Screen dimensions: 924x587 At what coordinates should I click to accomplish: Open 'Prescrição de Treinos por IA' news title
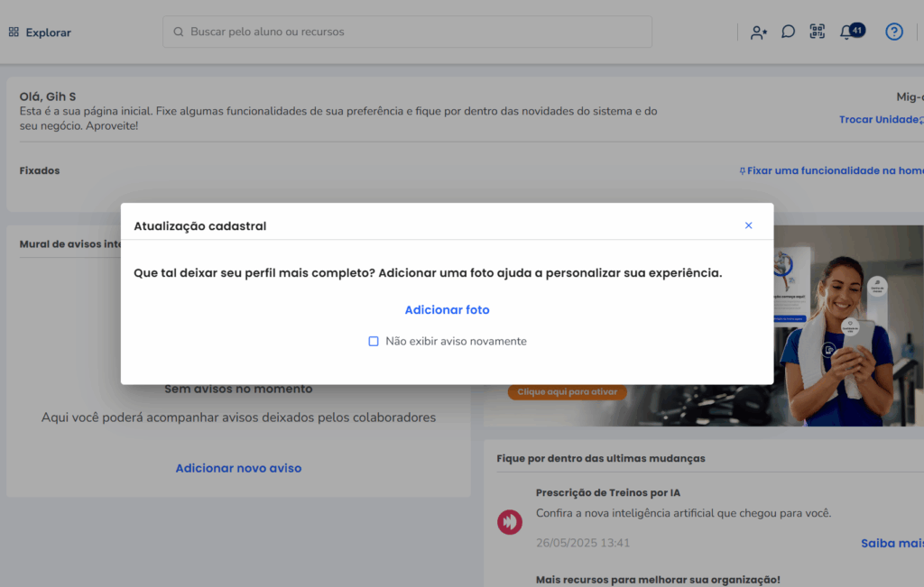(x=607, y=493)
